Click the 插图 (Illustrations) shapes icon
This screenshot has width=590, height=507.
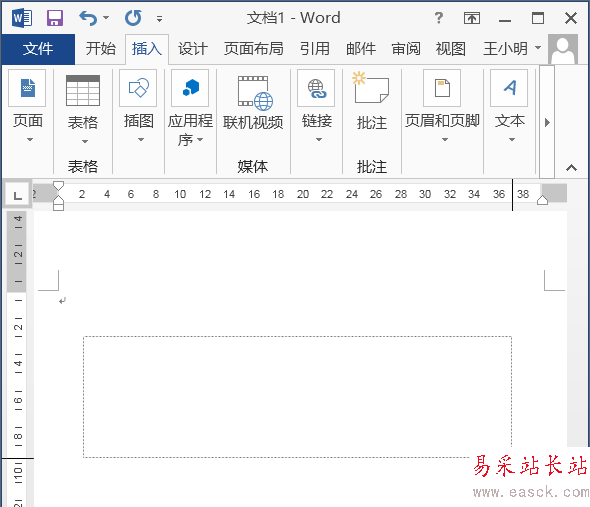coord(138,88)
